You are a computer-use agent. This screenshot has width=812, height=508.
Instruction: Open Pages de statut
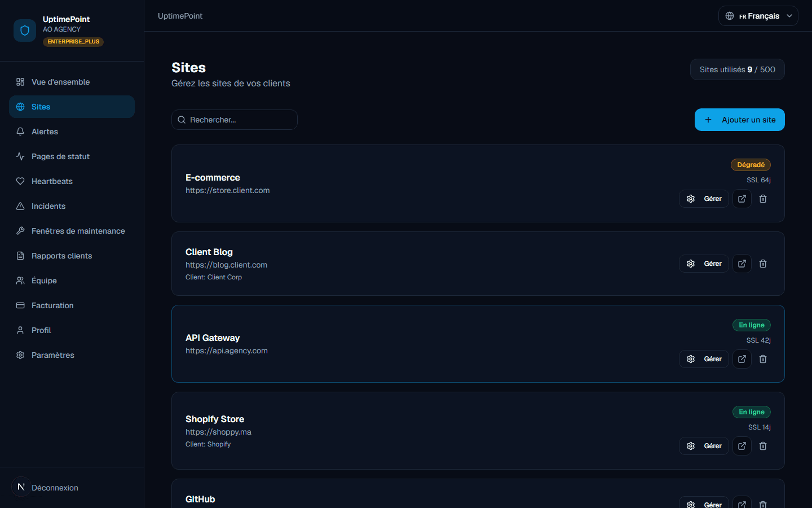(x=72, y=156)
